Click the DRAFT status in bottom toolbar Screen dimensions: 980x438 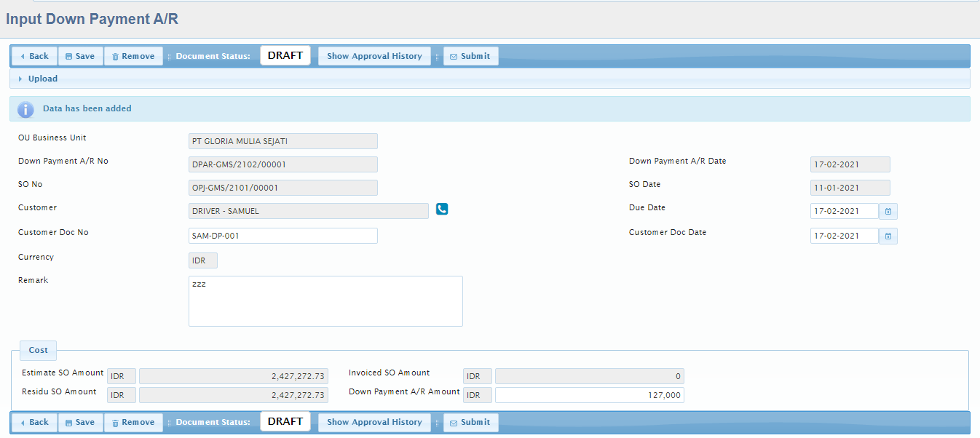click(x=285, y=421)
